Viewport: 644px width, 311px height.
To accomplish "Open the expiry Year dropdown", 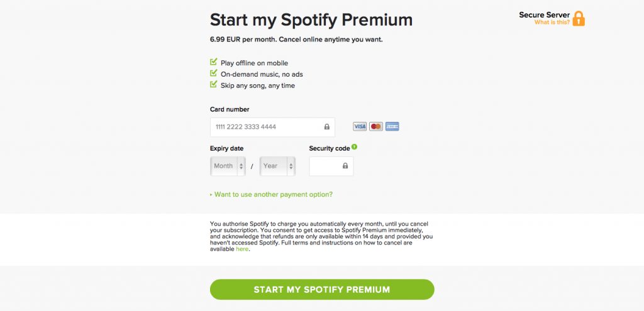I will [x=277, y=166].
